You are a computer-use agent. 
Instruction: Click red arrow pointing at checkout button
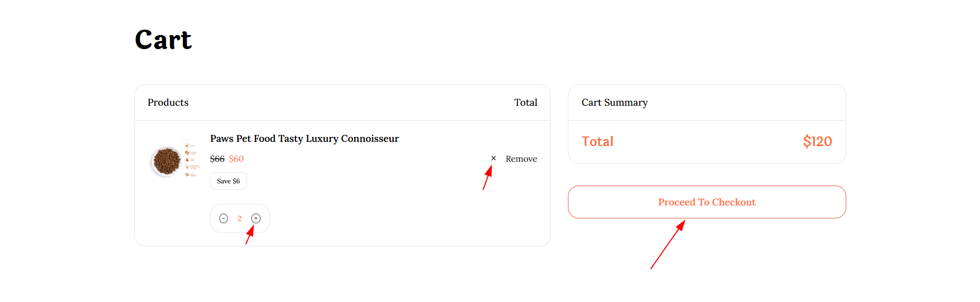coord(668,244)
